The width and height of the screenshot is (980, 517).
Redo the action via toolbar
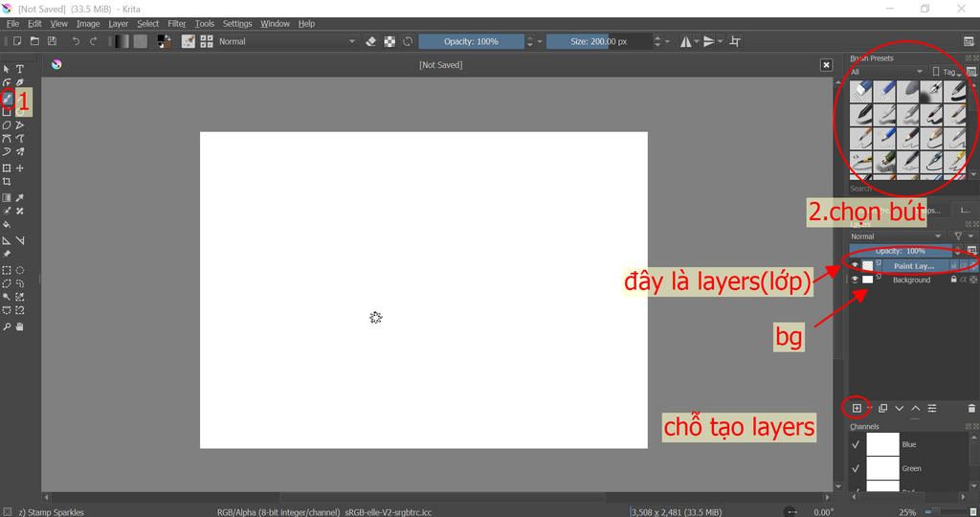93,41
